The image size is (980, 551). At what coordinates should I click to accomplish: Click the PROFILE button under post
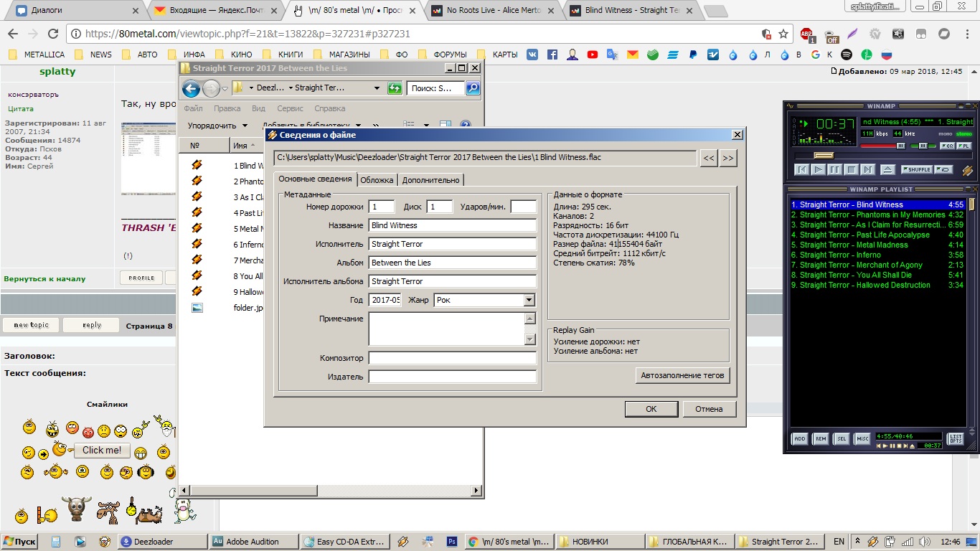[141, 278]
